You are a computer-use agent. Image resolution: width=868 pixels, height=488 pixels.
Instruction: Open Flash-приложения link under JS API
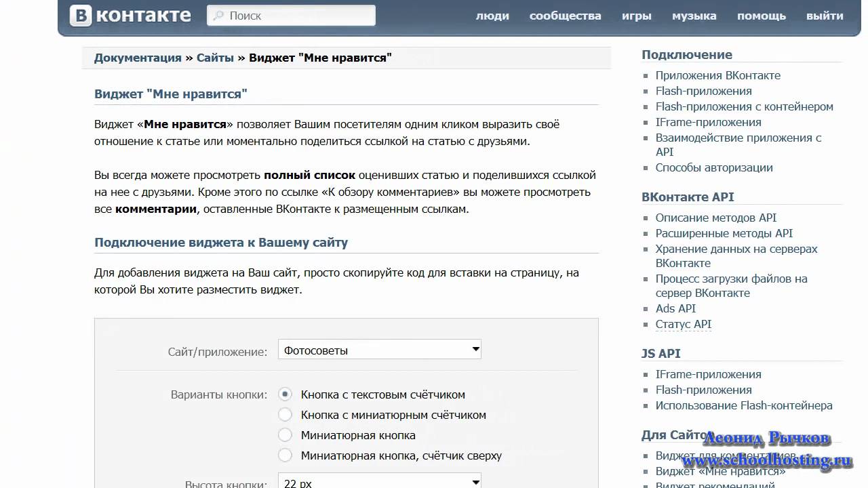704,390
